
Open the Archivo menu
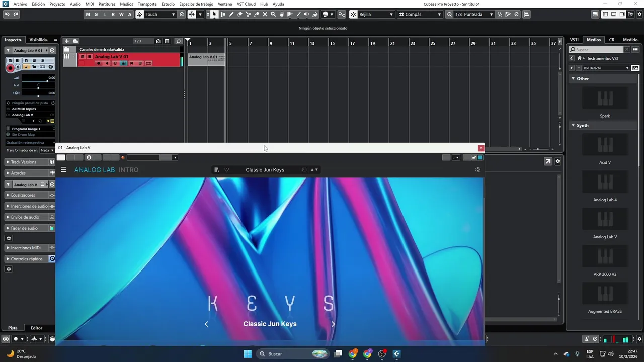point(20,4)
